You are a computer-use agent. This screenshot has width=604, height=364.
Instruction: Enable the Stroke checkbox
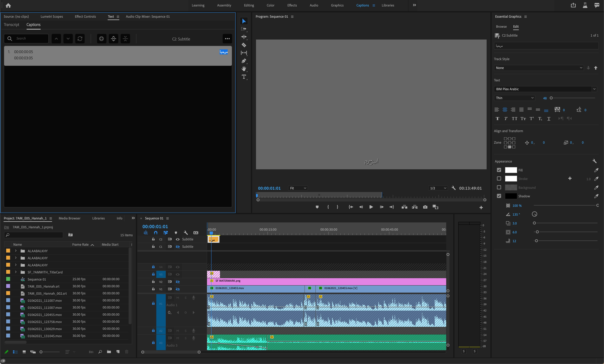click(x=499, y=179)
